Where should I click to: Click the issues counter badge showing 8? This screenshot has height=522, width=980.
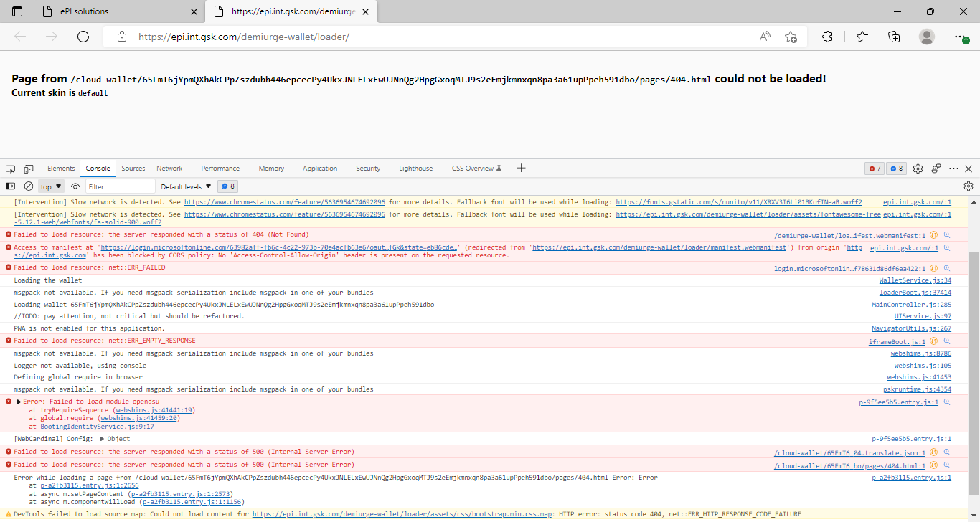click(x=895, y=168)
